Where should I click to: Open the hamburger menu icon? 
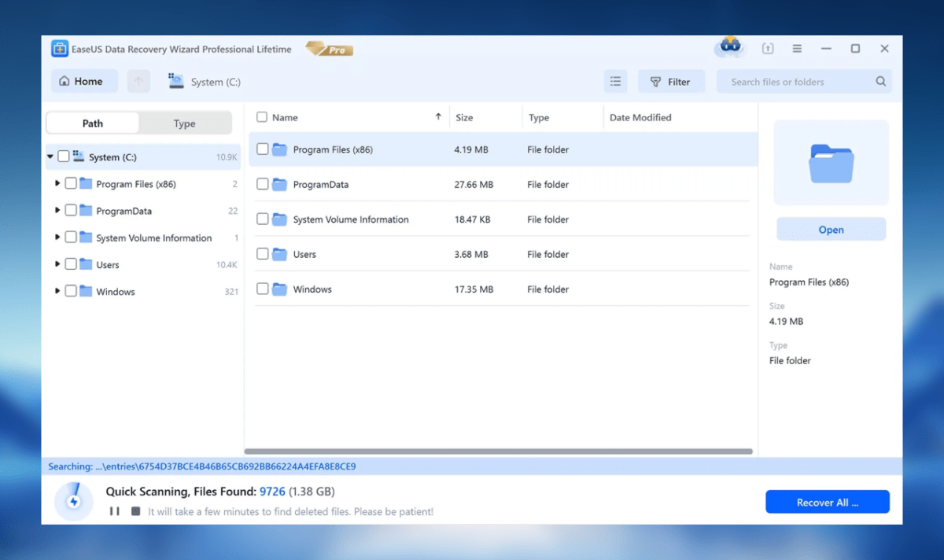click(797, 49)
